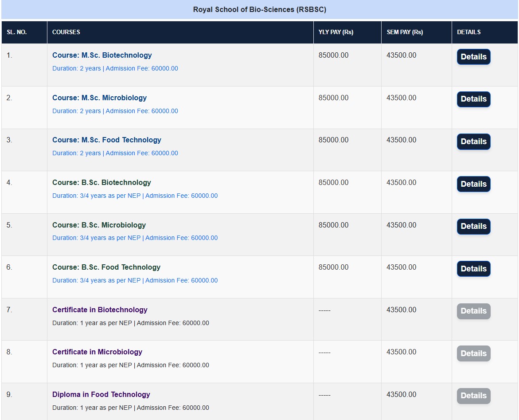Image resolution: width=519 pixels, height=420 pixels.
Task: Click the DETAILS column header
Action: tap(468, 32)
